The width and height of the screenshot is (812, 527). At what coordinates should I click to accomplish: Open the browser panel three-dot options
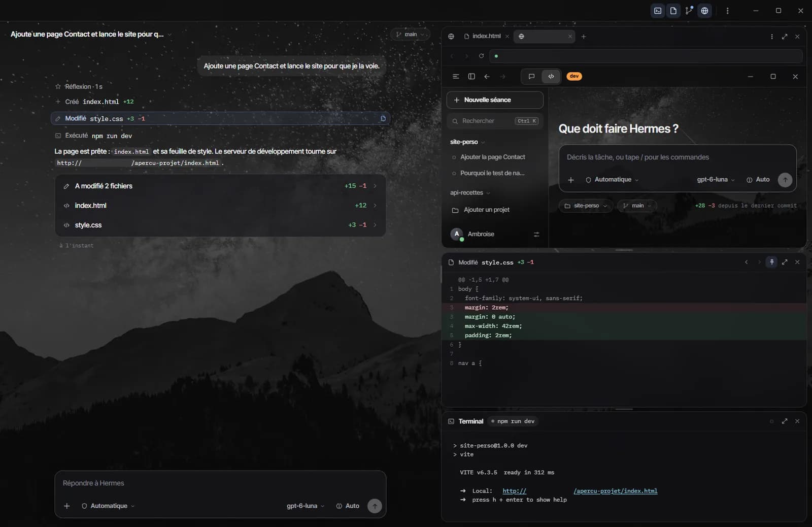[x=772, y=37]
